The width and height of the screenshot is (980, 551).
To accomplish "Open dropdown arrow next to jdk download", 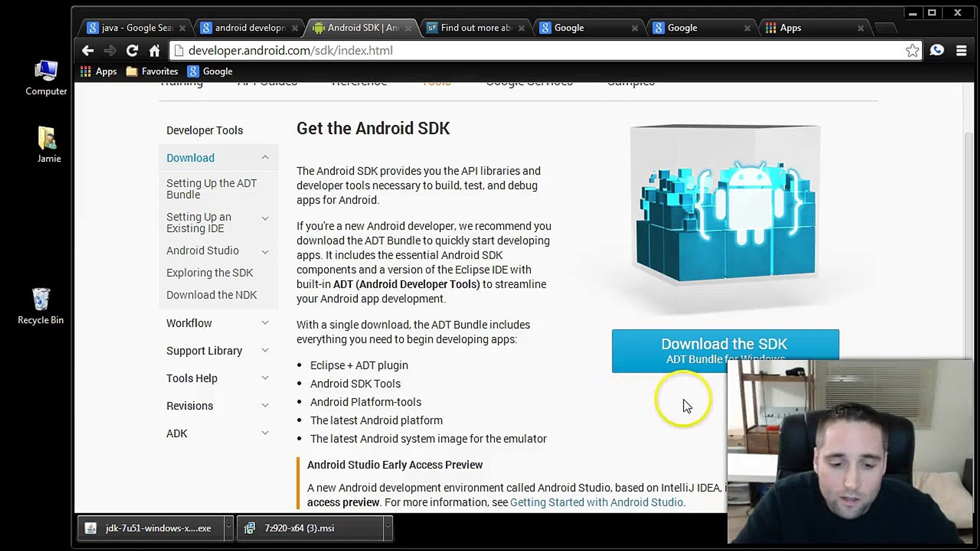I will [x=229, y=528].
